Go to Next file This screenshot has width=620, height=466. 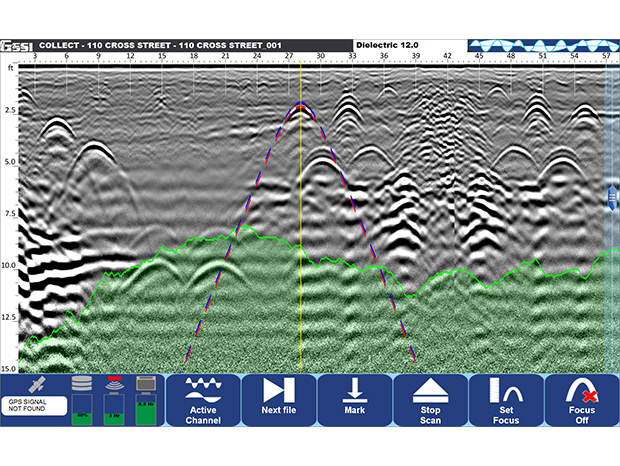(278, 400)
